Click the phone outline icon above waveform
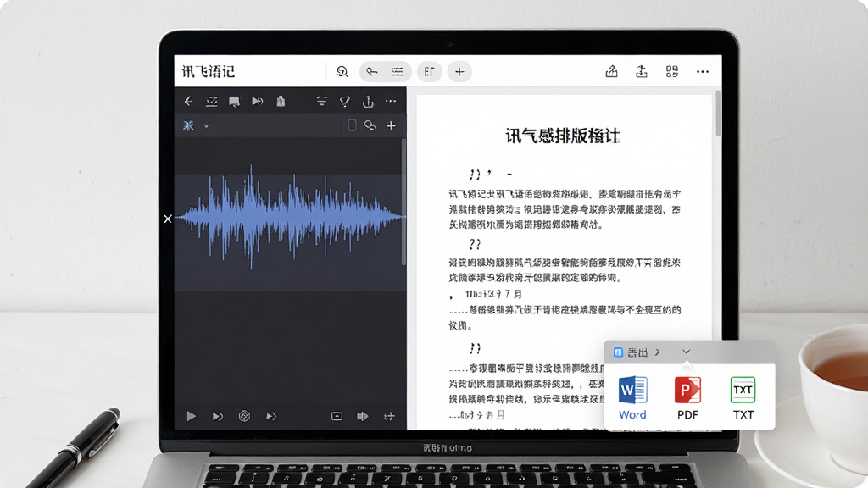The height and width of the screenshot is (488, 868). (x=352, y=125)
